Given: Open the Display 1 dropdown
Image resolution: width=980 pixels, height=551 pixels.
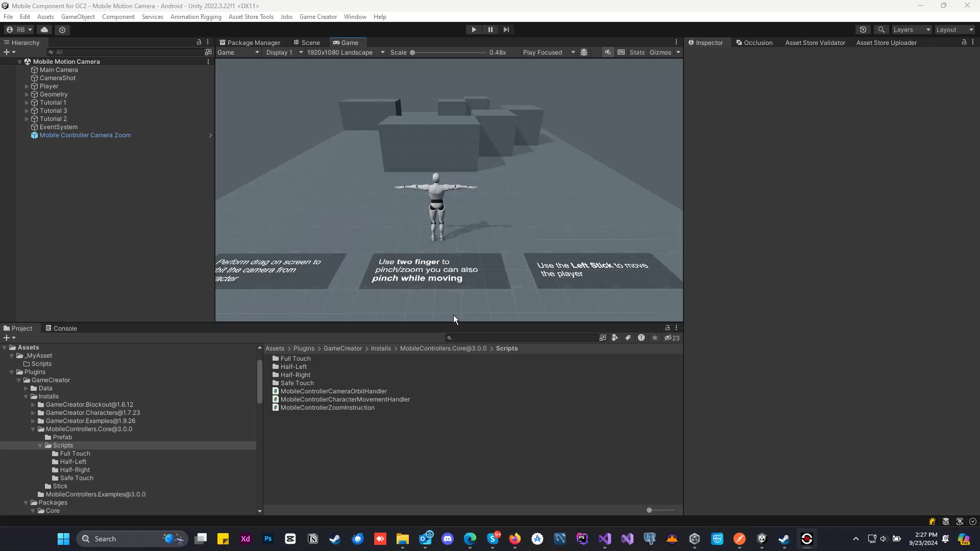Looking at the screenshot, I should [x=284, y=52].
